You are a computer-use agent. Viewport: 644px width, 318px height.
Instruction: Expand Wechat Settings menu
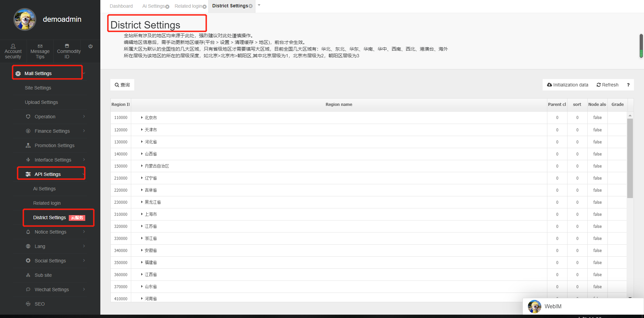(50, 290)
